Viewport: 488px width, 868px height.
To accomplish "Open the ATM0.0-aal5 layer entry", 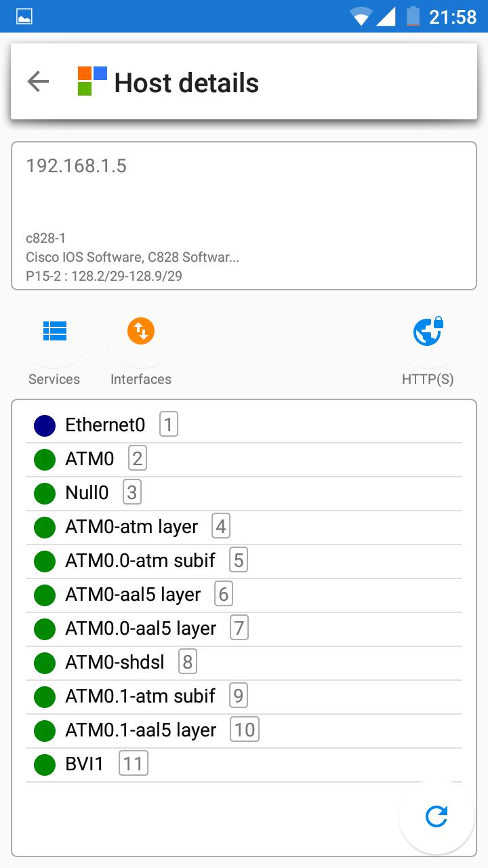I will [244, 629].
